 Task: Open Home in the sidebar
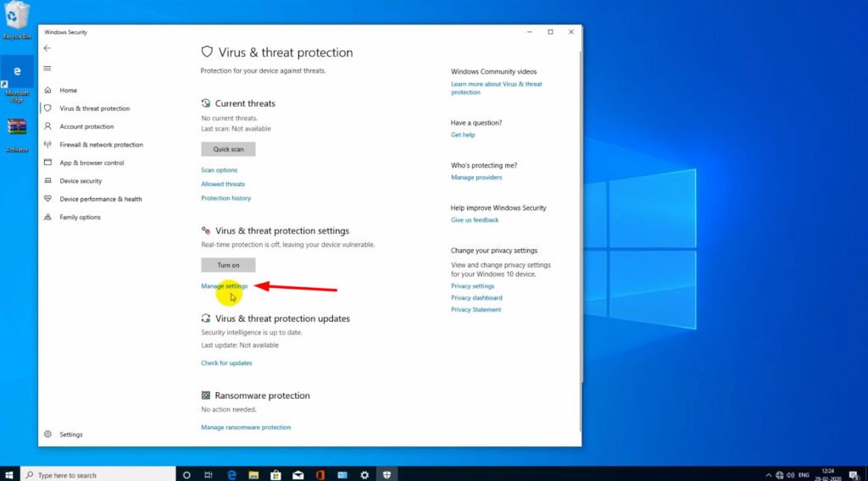[68, 90]
